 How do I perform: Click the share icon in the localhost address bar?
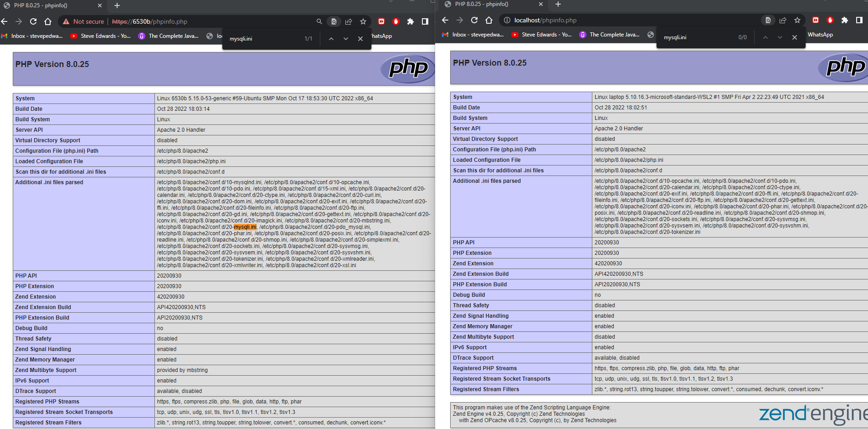click(783, 20)
